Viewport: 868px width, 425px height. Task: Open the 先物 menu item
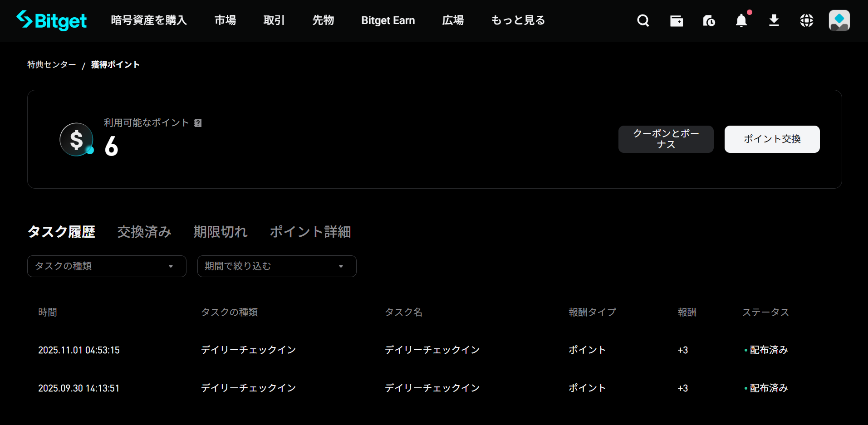click(x=323, y=20)
